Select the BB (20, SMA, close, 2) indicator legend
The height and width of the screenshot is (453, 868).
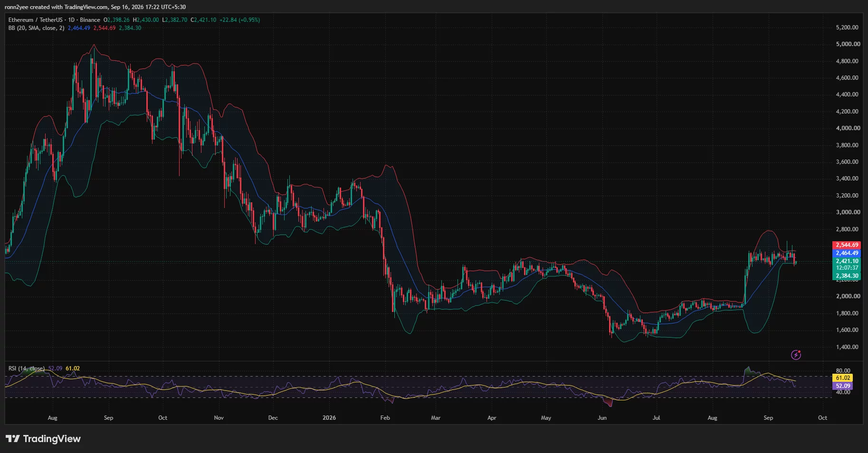click(x=36, y=28)
